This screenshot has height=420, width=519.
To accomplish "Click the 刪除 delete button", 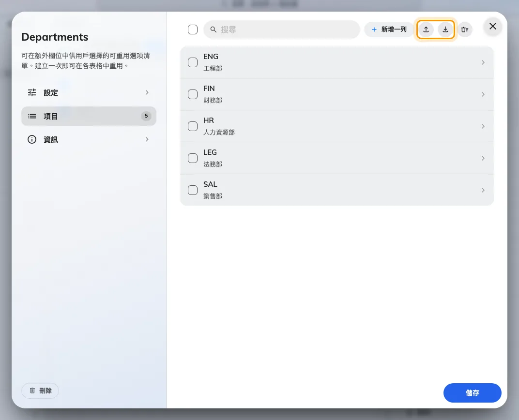I will pyautogui.click(x=40, y=390).
